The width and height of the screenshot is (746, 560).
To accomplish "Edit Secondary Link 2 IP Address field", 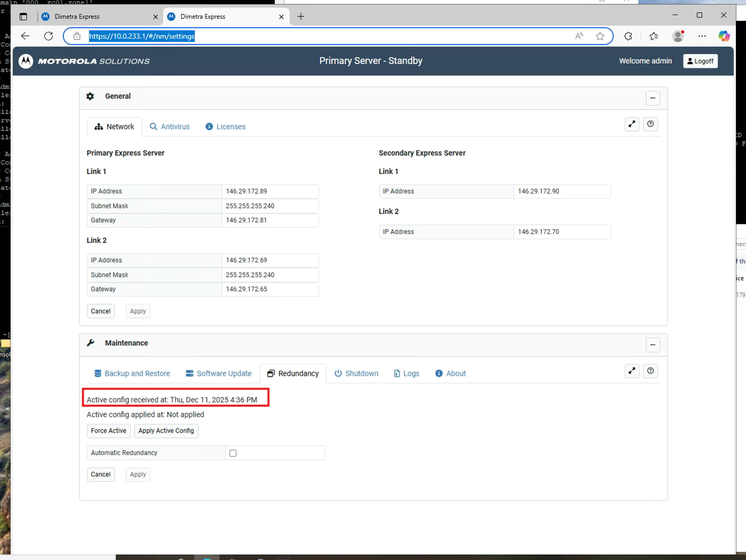I will pos(562,231).
